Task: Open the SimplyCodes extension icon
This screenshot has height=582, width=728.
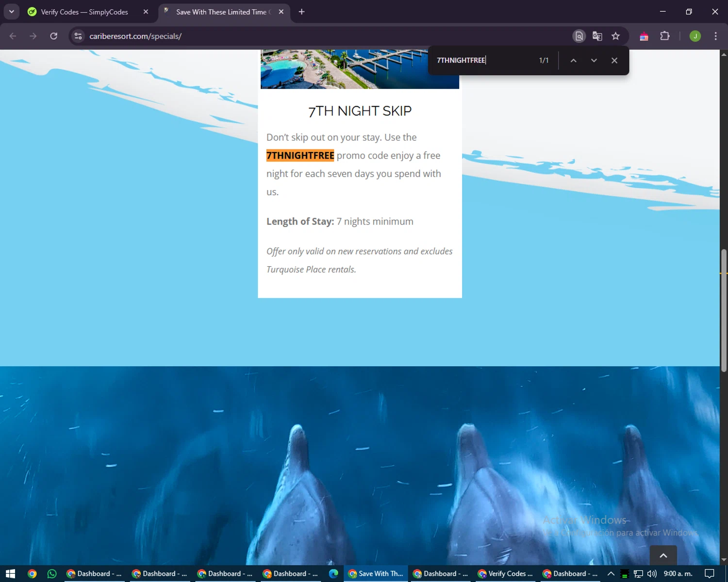Action: click(x=644, y=36)
